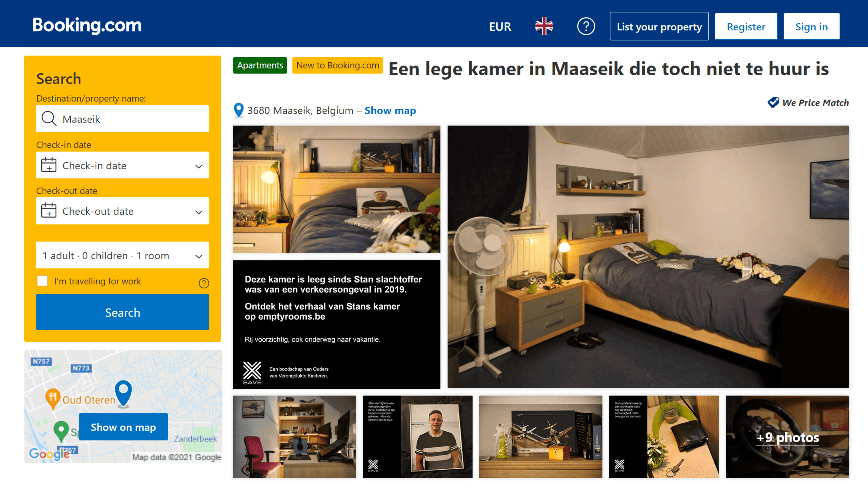Click the Show on map button

[123, 427]
